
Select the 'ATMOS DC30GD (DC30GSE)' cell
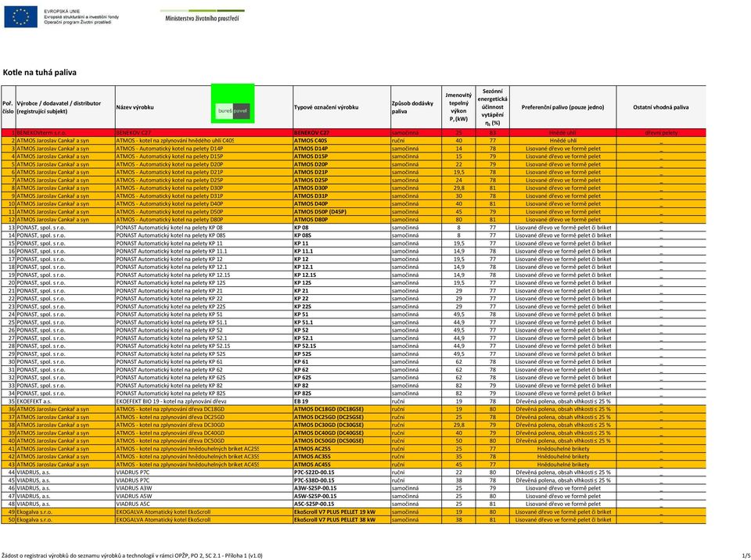(342, 425)
